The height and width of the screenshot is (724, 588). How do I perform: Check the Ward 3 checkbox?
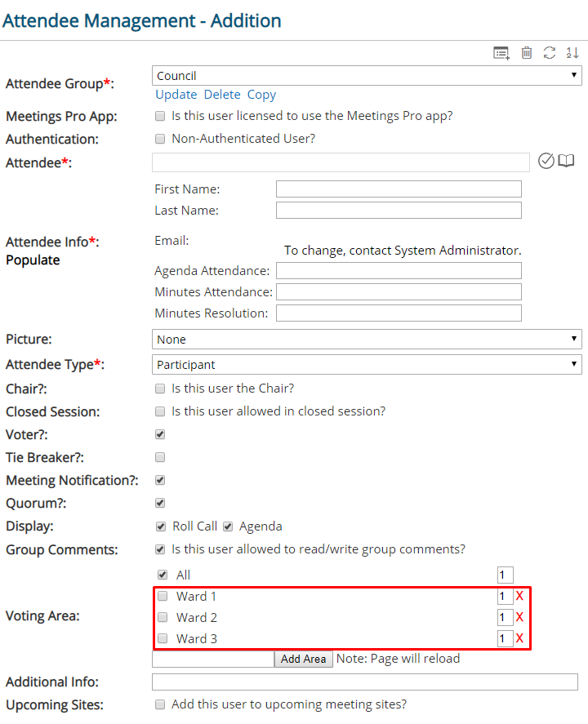(x=163, y=638)
